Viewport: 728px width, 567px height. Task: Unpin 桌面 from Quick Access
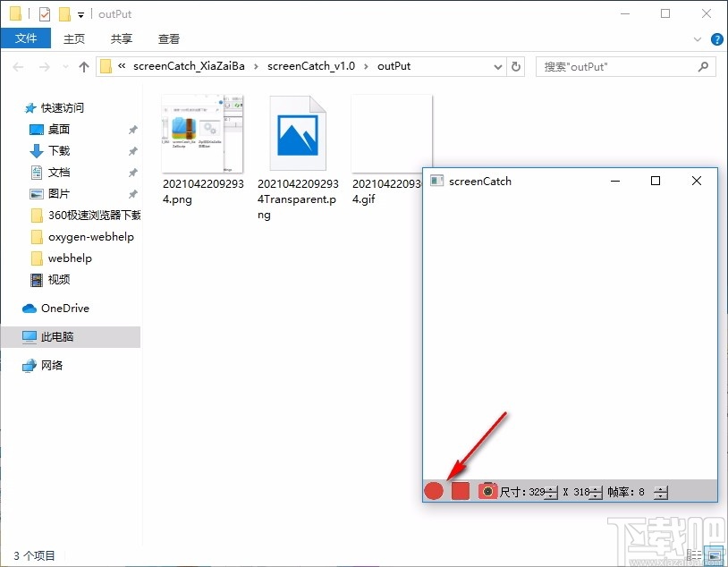[132, 129]
